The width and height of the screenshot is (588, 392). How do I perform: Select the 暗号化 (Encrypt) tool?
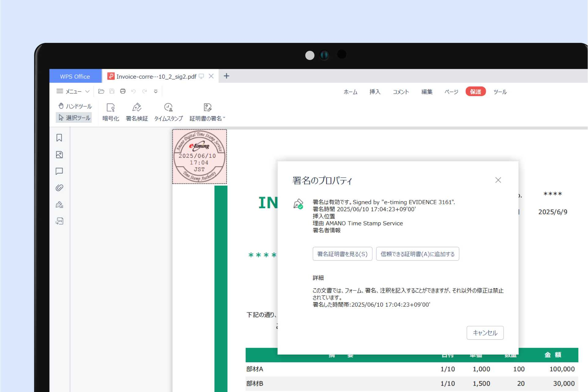click(x=110, y=112)
